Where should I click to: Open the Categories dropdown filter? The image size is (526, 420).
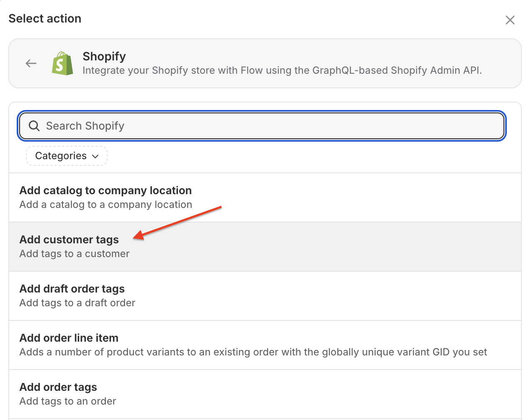(67, 156)
